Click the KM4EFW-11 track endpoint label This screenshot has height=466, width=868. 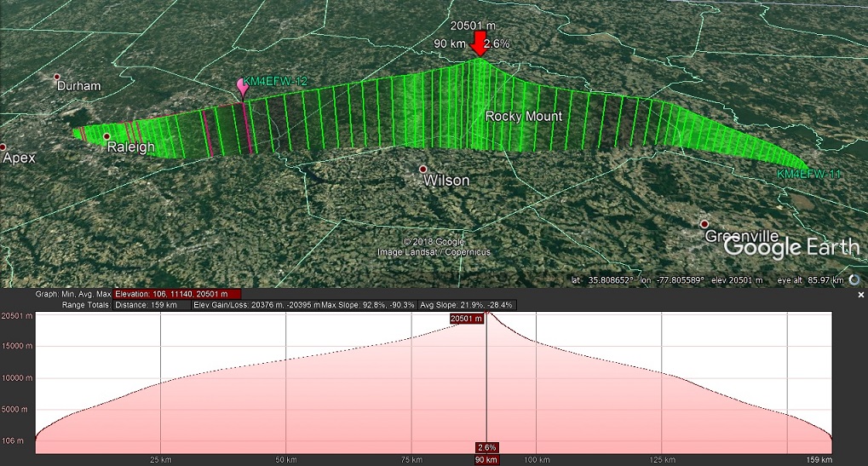click(808, 174)
